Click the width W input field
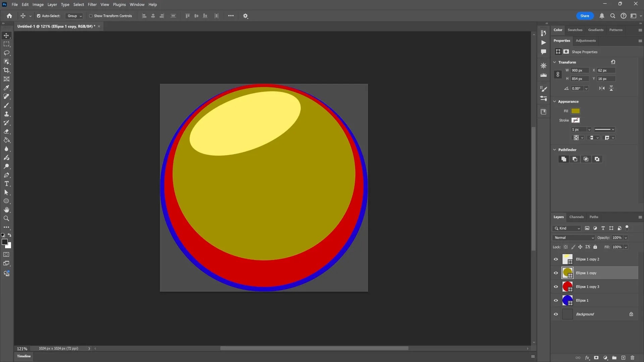Image resolution: width=644 pixels, height=362 pixels. (x=580, y=70)
